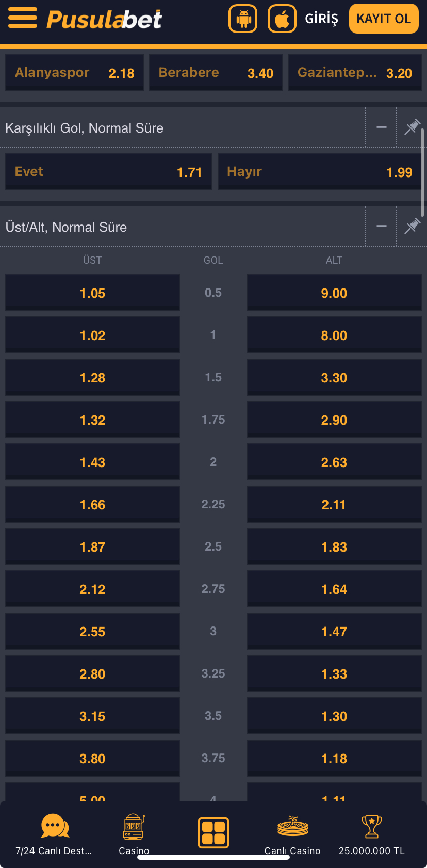Open the hamburger menu icon
The width and height of the screenshot is (427, 868).
[23, 19]
